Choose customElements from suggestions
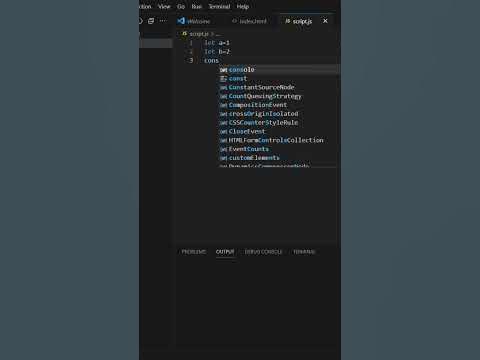The height and width of the screenshot is (360, 480). tap(278, 158)
